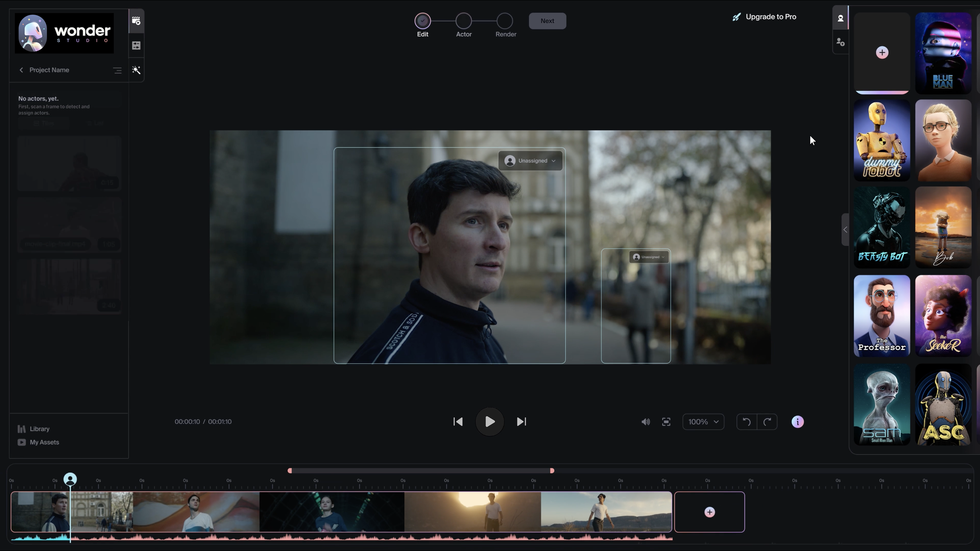This screenshot has height=551, width=980.
Task: Open the large Unassigned actor dropdown
Action: [x=530, y=161]
